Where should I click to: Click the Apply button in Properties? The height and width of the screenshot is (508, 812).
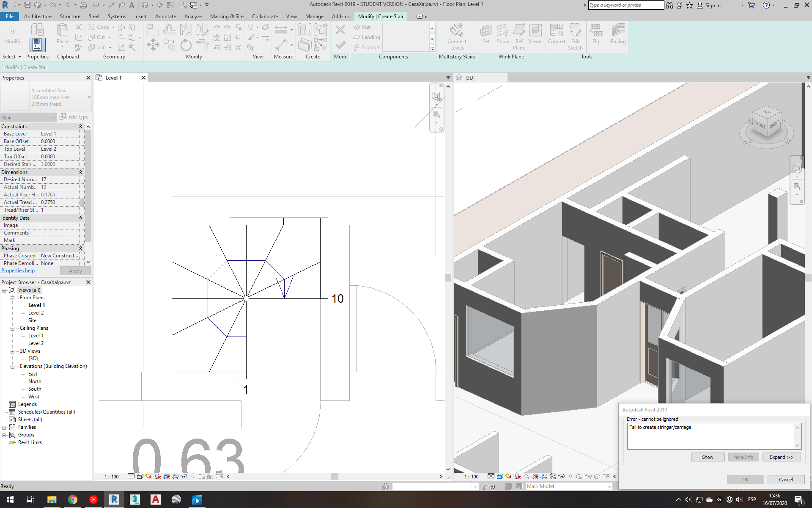tap(75, 271)
